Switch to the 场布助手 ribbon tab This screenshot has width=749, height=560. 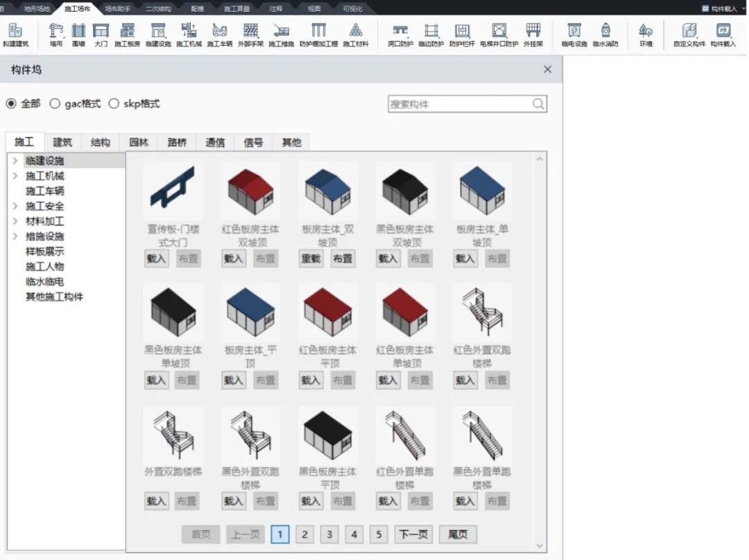tap(117, 8)
